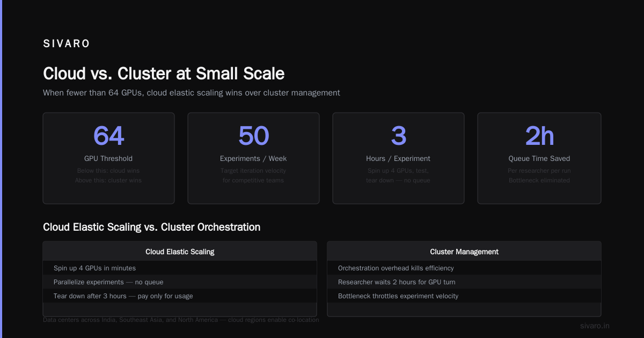Image resolution: width=644 pixels, height=338 pixels.
Task: Open the sivaro.in link
Action: [595, 326]
